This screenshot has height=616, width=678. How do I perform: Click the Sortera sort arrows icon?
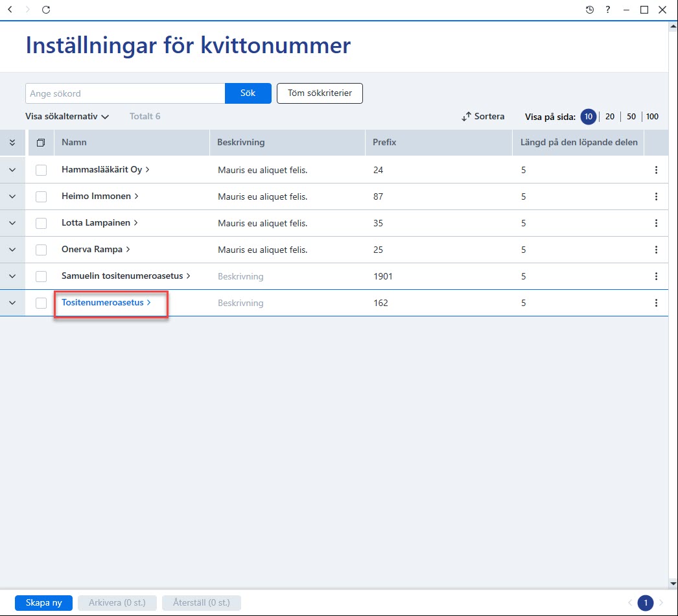[x=466, y=116]
